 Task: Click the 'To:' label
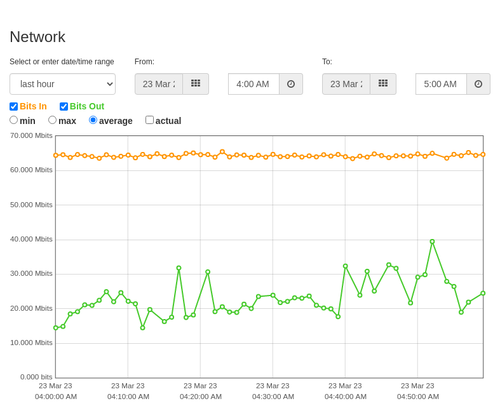(x=327, y=62)
